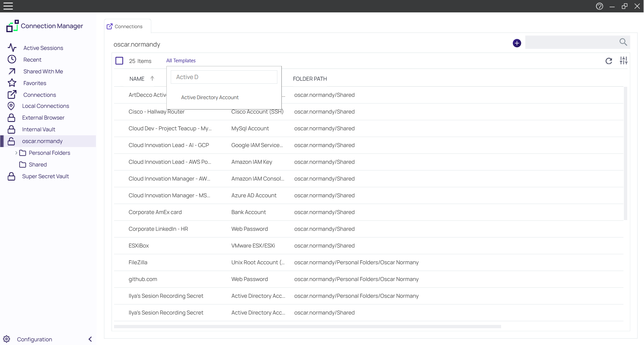Click the oscar.normandy unlocked lock icon
The width and height of the screenshot is (644, 345).
tap(11, 141)
